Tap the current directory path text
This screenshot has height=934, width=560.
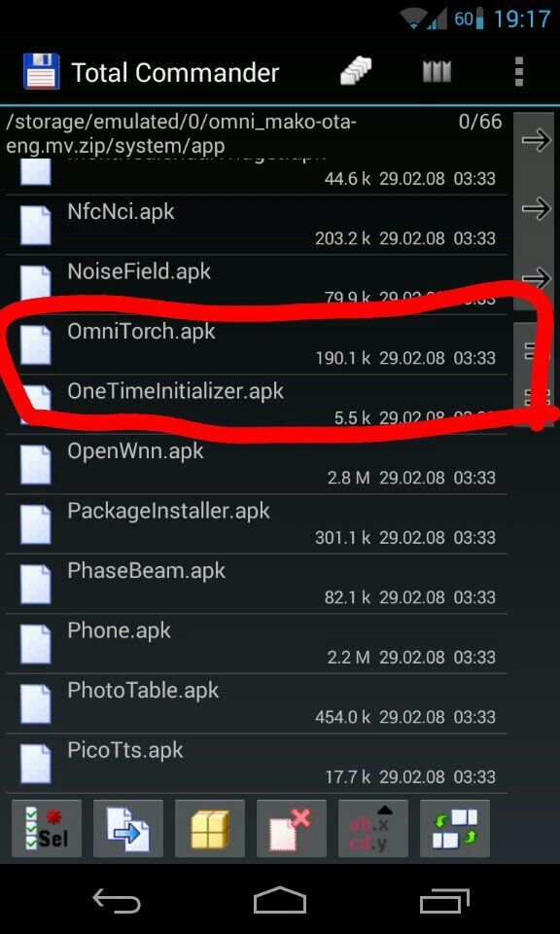pos(182,134)
